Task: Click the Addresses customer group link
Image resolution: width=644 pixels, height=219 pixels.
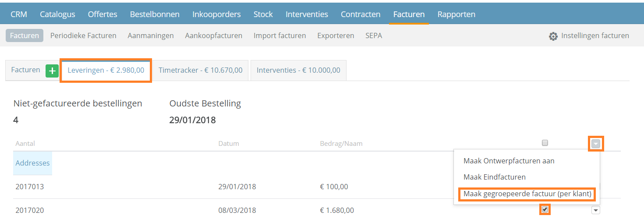Action: [x=32, y=163]
